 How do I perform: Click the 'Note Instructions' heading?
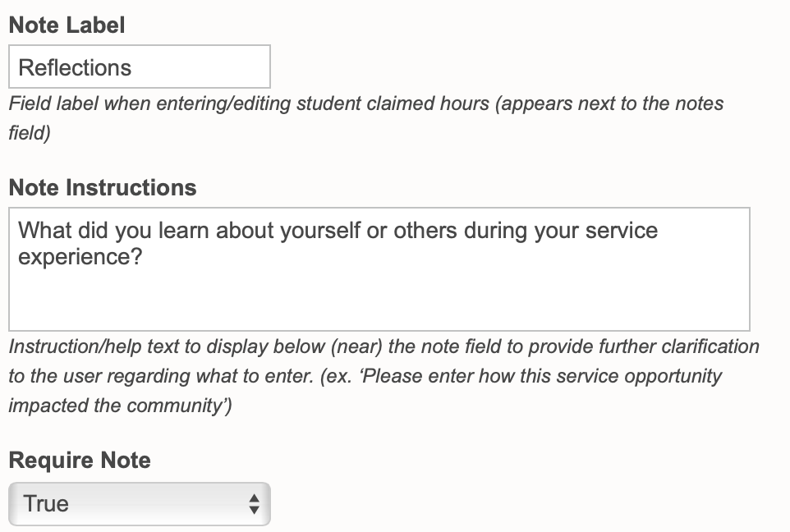(102, 187)
